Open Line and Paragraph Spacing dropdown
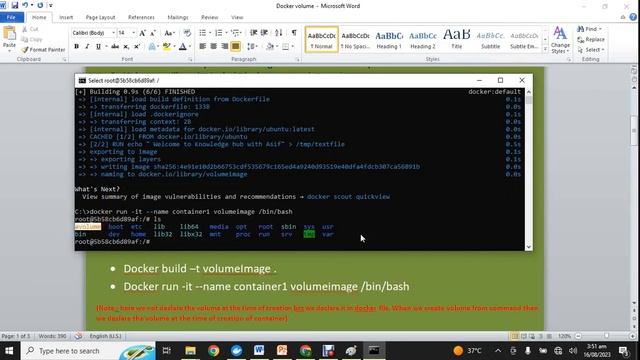This screenshot has width=640, height=360. click(252, 47)
